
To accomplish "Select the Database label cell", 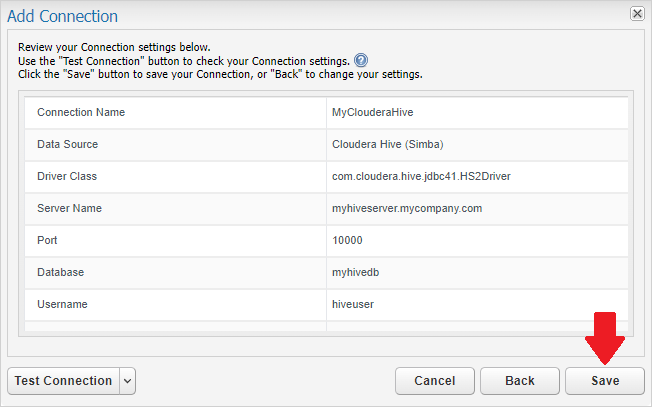I will click(x=175, y=272).
